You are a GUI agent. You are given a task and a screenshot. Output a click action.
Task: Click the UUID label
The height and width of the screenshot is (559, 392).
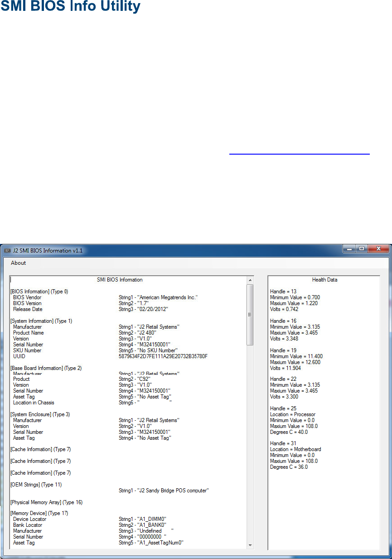point(19,356)
